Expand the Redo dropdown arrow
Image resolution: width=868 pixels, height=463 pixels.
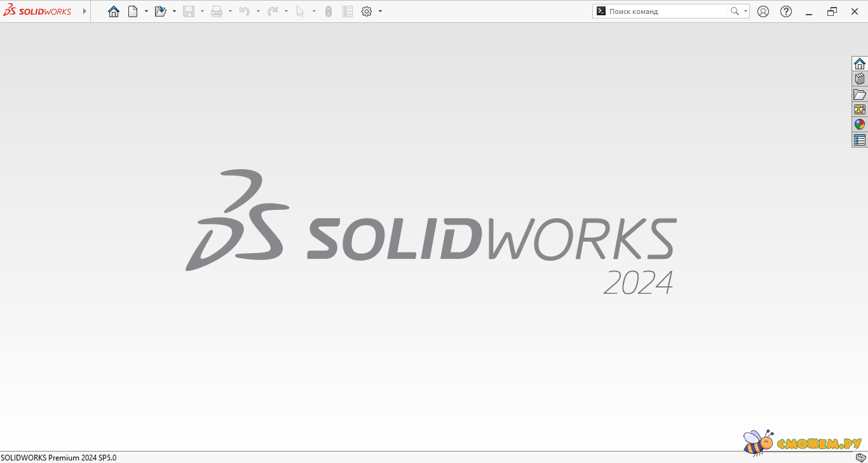click(286, 11)
